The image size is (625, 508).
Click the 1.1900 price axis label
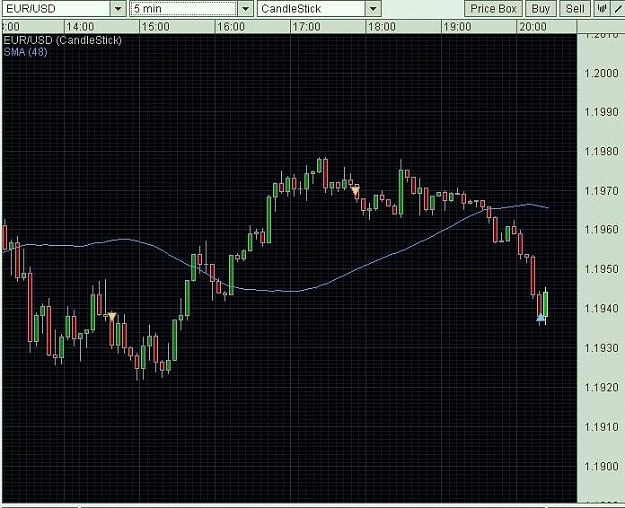pyautogui.click(x=601, y=466)
